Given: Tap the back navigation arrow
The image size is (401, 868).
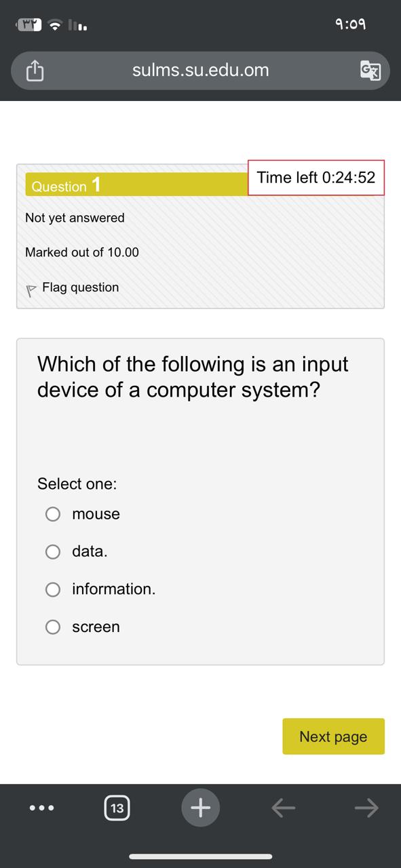Looking at the screenshot, I should (x=284, y=808).
